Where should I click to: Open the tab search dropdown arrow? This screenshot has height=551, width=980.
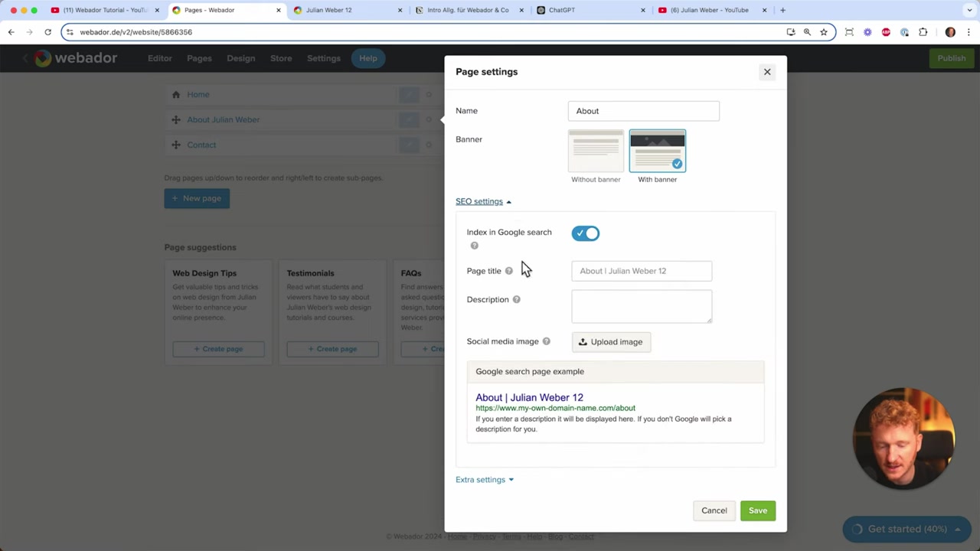969,10
